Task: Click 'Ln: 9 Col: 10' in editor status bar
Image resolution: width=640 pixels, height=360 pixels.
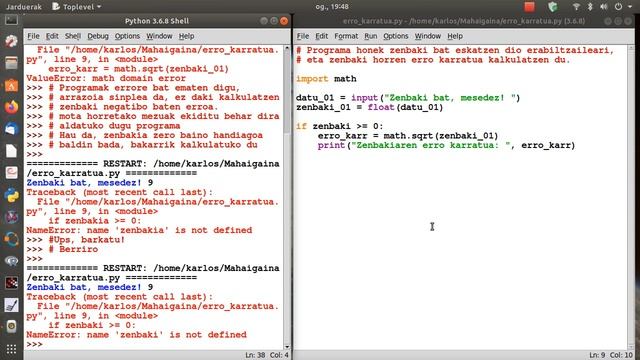Action: coord(611,355)
